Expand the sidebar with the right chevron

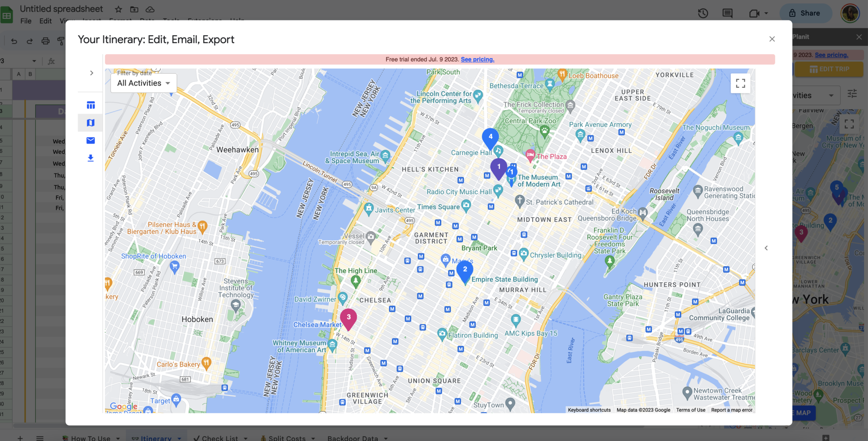(x=92, y=73)
